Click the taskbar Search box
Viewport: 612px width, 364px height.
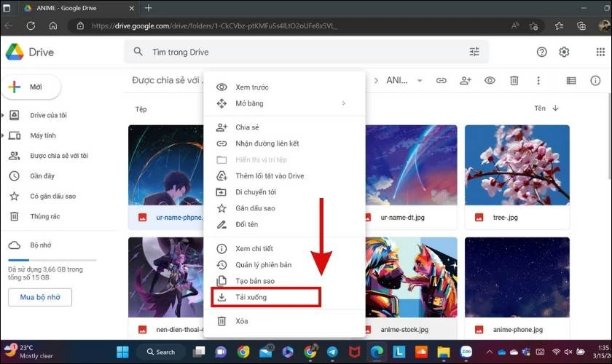click(161, 352)
